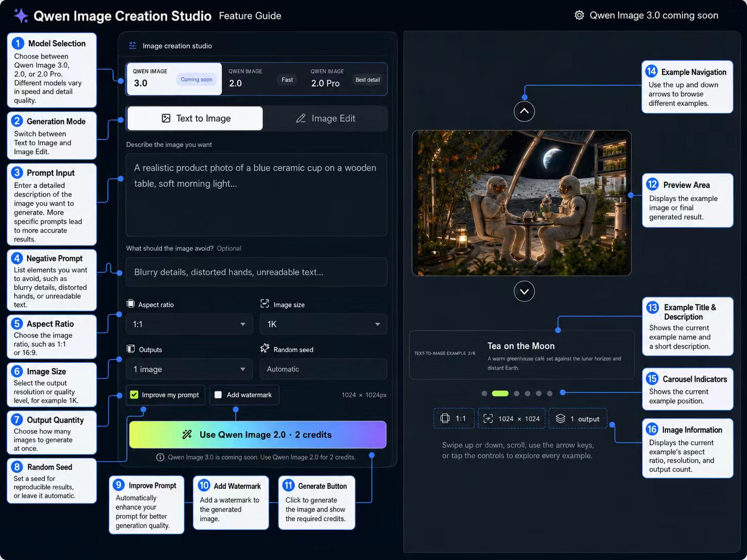
Task: Enable the Add watermark checkbox
Action: (218, 394)
